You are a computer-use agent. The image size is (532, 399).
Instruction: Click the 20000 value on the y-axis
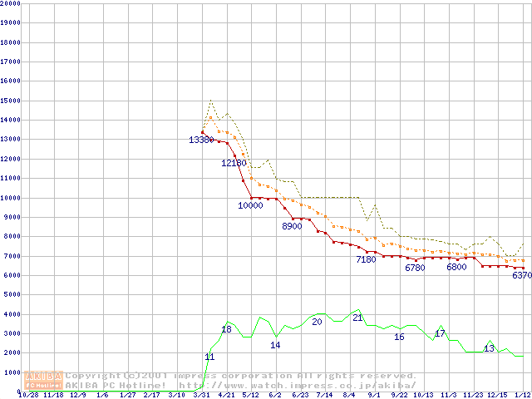click(x=10, y=3)
